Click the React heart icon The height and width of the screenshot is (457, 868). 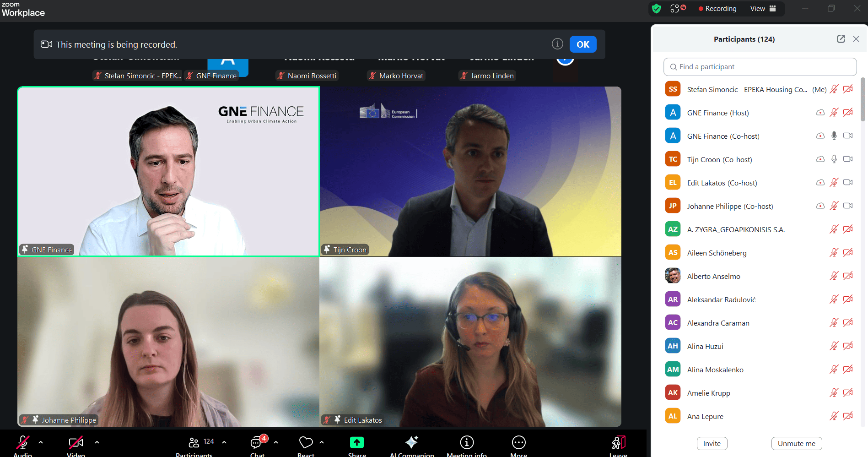tap(306, 443)
